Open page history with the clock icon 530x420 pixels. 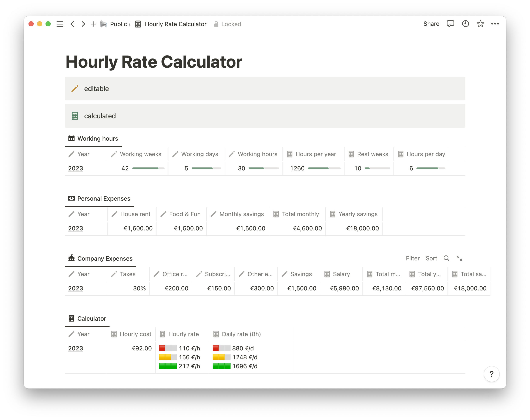(465, 24)
